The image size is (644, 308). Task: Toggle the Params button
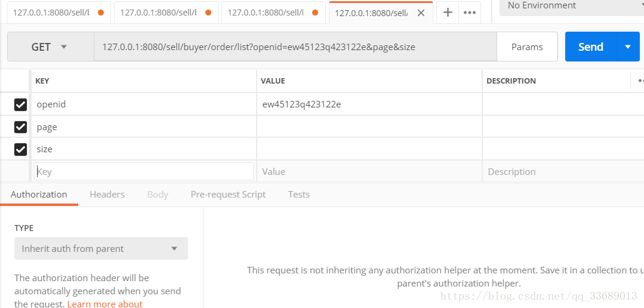coord(527,47)
